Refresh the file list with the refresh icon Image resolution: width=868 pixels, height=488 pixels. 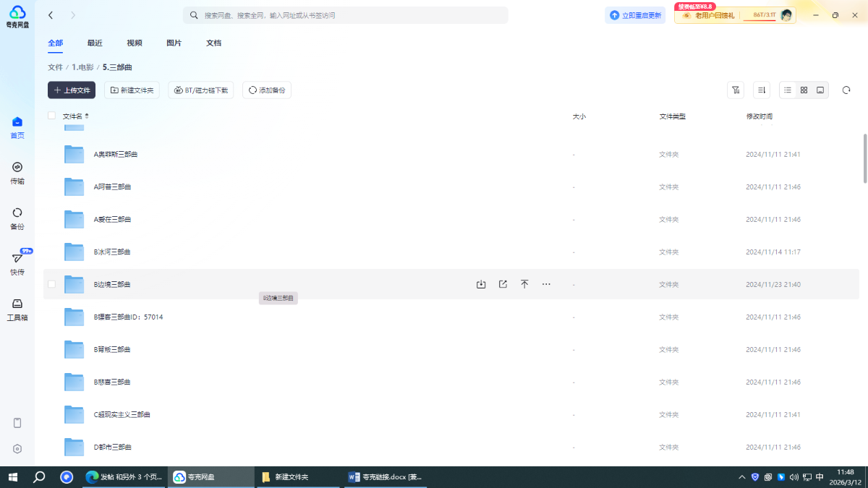[846, 90]
